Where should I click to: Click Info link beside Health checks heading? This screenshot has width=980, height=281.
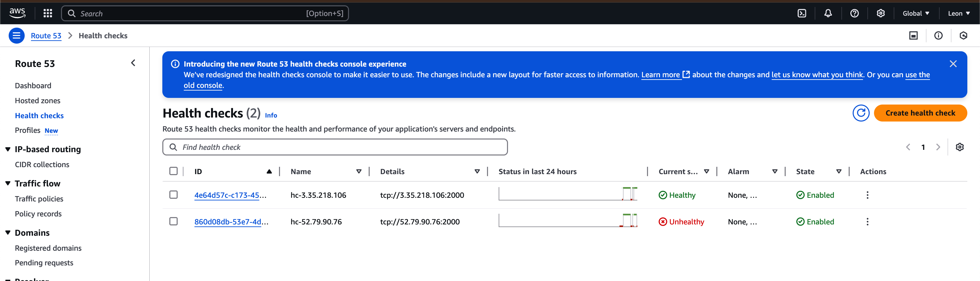(271, 116)
